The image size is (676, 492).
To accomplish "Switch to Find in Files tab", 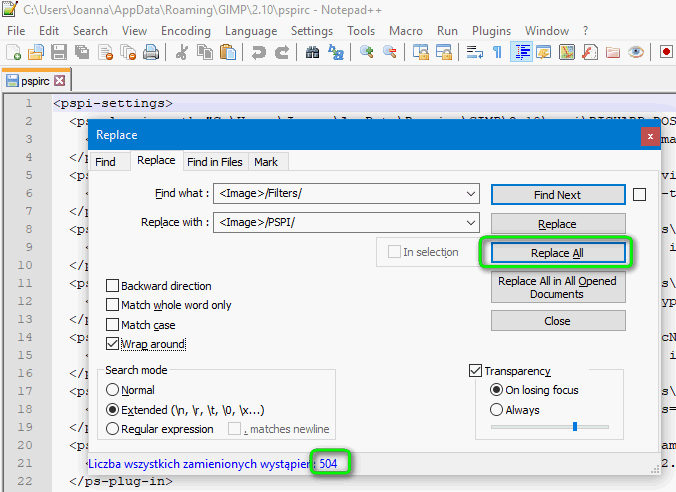I will [x=215, y=162].
